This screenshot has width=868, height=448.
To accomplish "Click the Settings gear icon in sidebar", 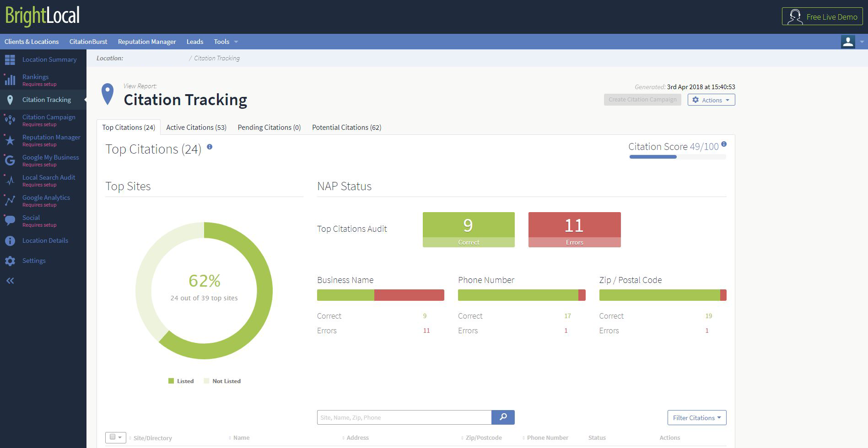I will [10, 261].
